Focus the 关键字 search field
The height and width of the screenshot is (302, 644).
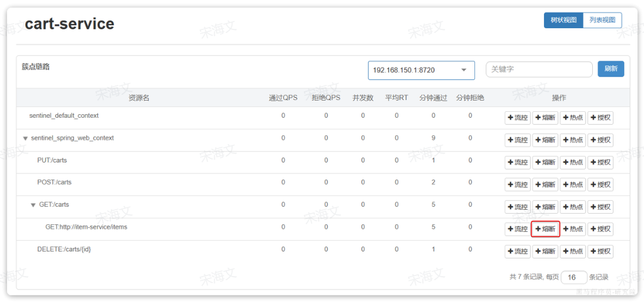coord(539,69)
